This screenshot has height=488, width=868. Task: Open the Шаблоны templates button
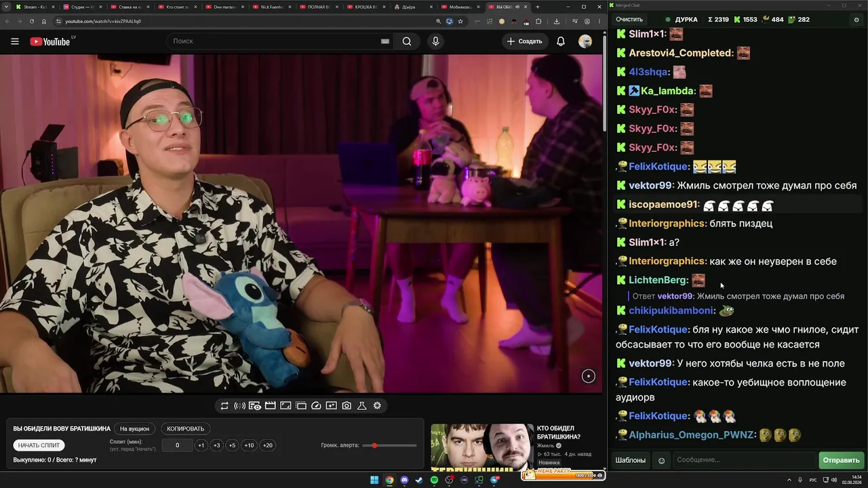coord(631,460)
